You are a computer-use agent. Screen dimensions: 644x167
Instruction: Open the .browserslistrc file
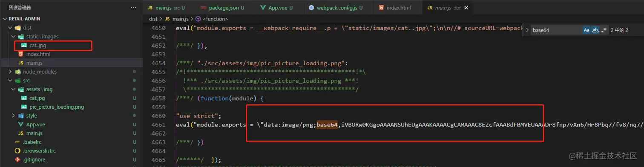[x=40, y=151]
